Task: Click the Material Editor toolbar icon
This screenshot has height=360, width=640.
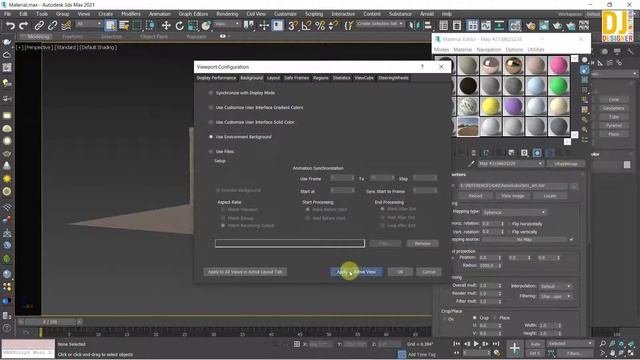Action: pyautogui.click(x=515, y=26)
